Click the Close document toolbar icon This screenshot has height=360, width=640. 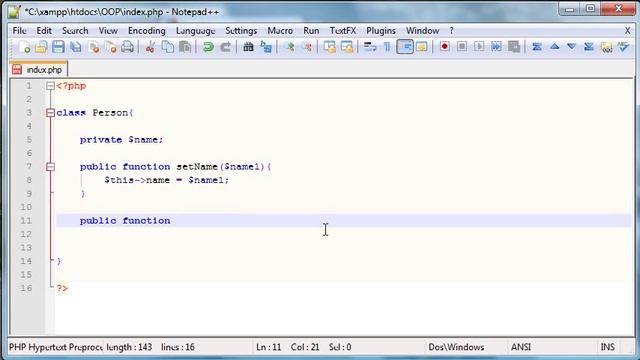pyautogui.click(x=93, y=47)
